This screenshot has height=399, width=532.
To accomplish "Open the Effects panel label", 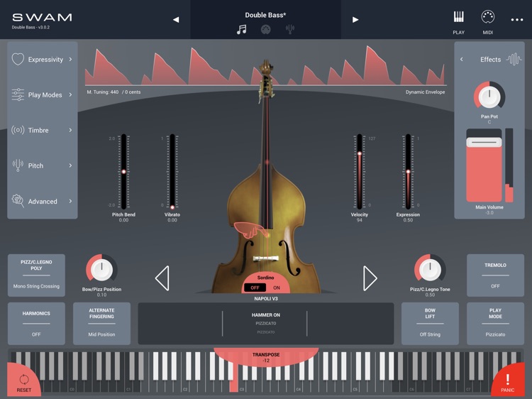I will coord(490,60).
